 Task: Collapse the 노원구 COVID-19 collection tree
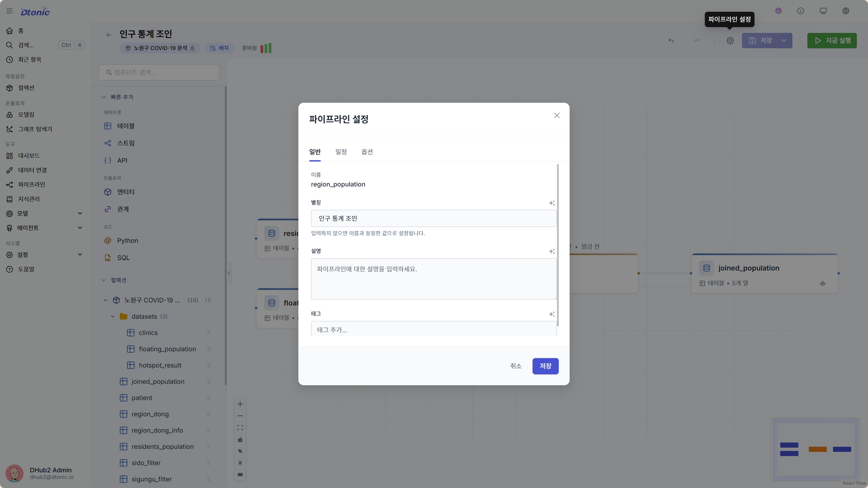click(x=105, y=300)
